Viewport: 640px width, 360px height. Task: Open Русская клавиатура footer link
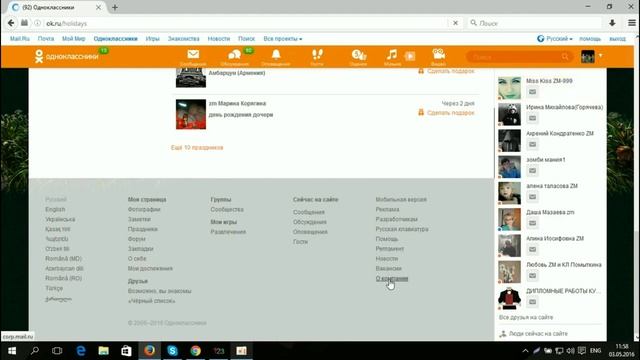pos(402,229)
